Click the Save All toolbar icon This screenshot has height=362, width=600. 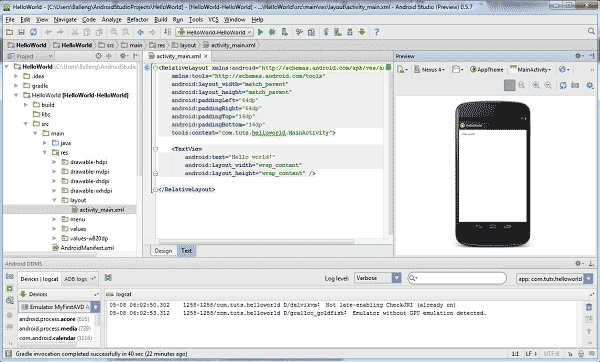click(21, 32)
